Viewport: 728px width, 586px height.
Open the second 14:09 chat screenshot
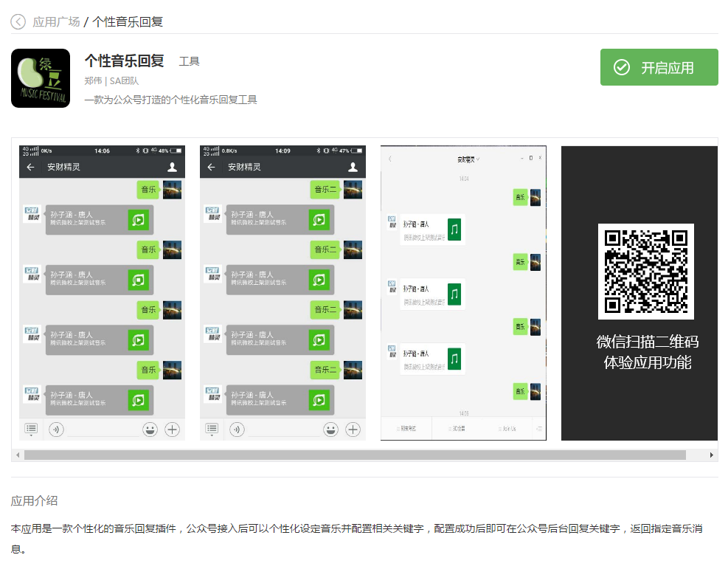coord(282,293)
